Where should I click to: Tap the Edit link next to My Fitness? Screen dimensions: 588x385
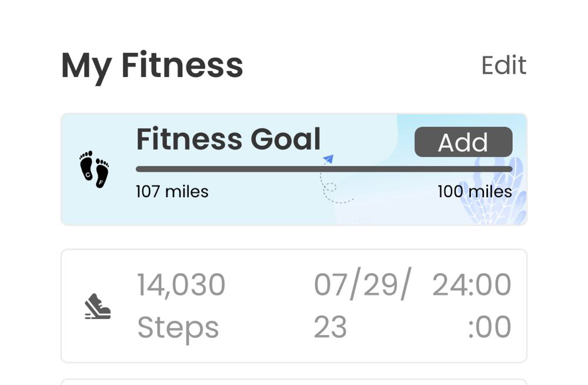coord(504,65)
